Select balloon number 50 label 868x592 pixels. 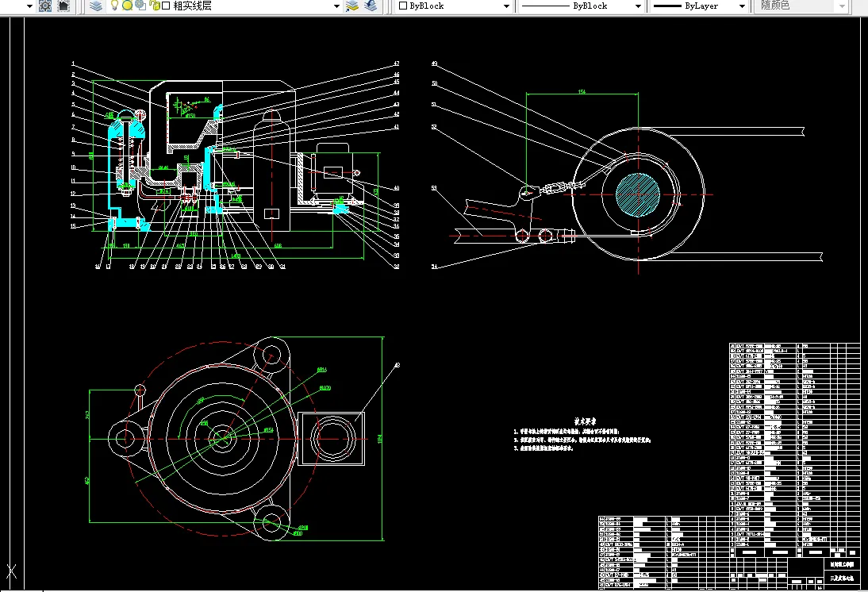point(435,83)
